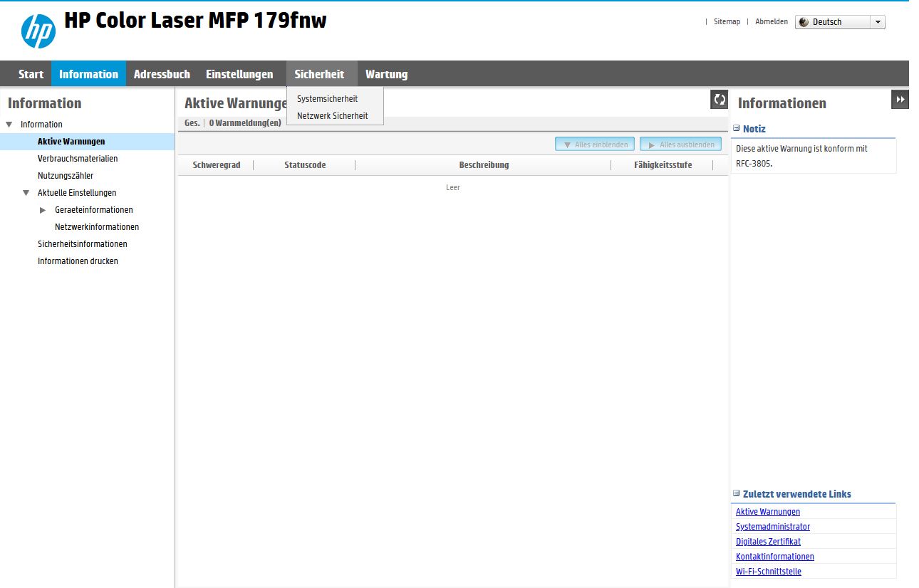Click the Abmelden link

(772, 22)
